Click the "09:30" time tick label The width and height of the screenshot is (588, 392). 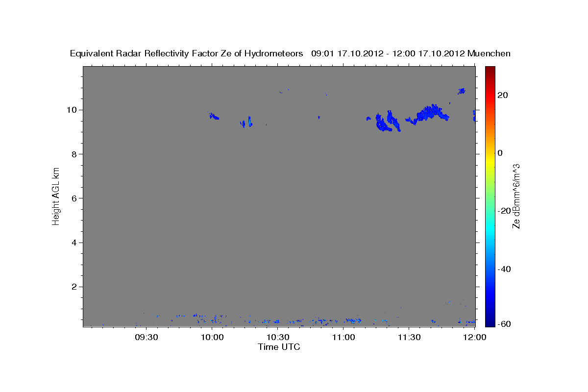[147, 337]
